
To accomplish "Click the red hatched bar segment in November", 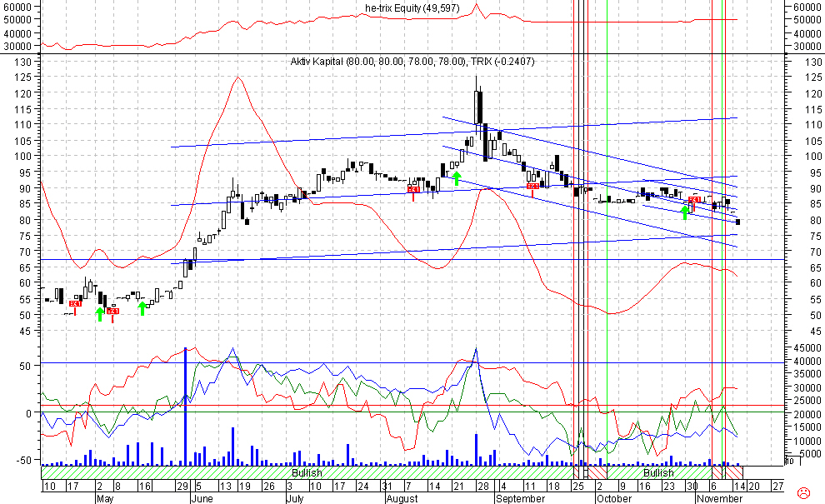I will 733,472.
